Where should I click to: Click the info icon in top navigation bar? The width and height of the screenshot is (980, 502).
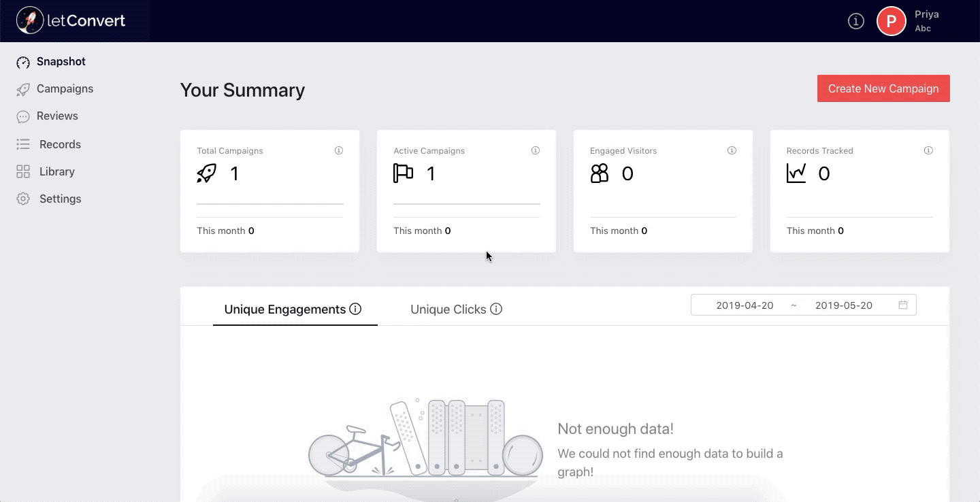coord(855,21)
